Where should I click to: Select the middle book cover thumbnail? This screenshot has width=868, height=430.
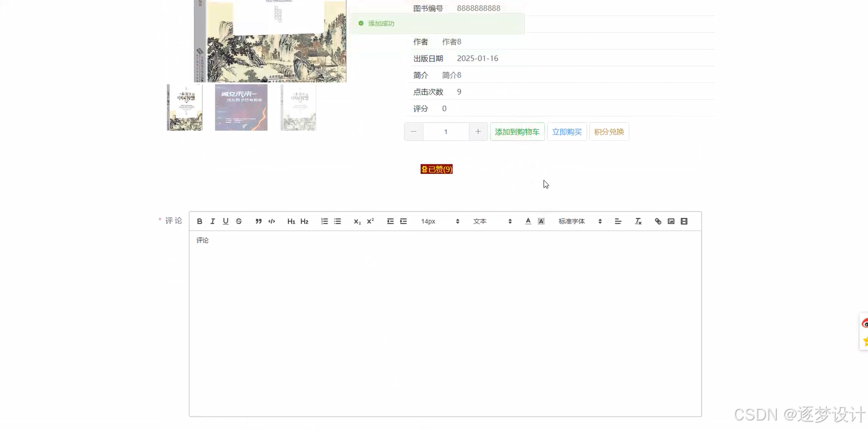241,107
